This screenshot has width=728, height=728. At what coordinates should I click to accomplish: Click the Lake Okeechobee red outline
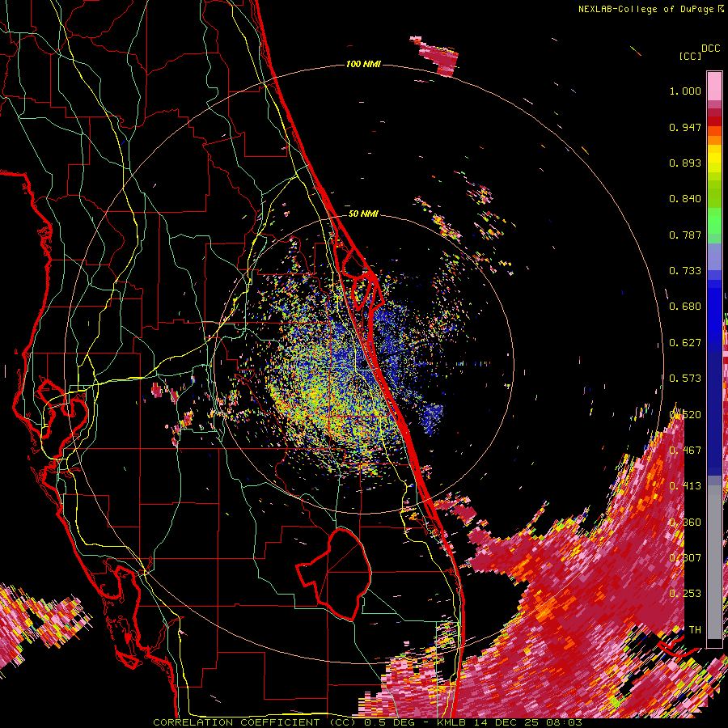click(334, 574)
